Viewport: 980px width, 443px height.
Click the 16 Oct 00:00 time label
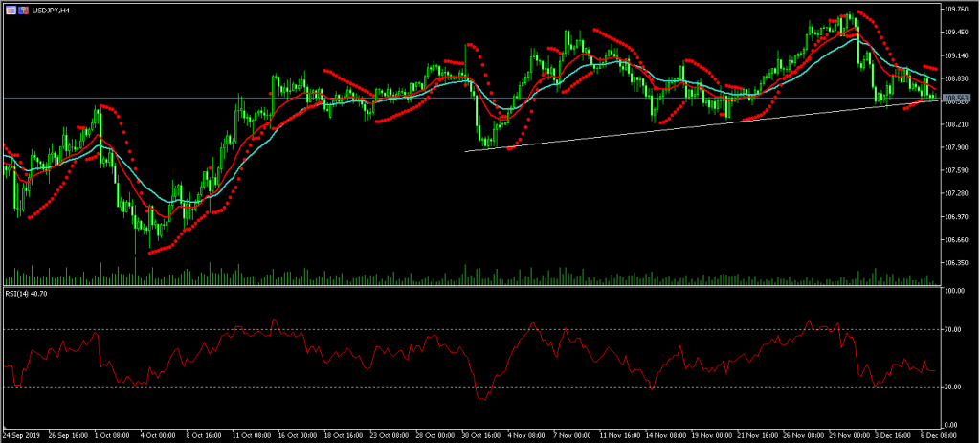coord(297,433)
